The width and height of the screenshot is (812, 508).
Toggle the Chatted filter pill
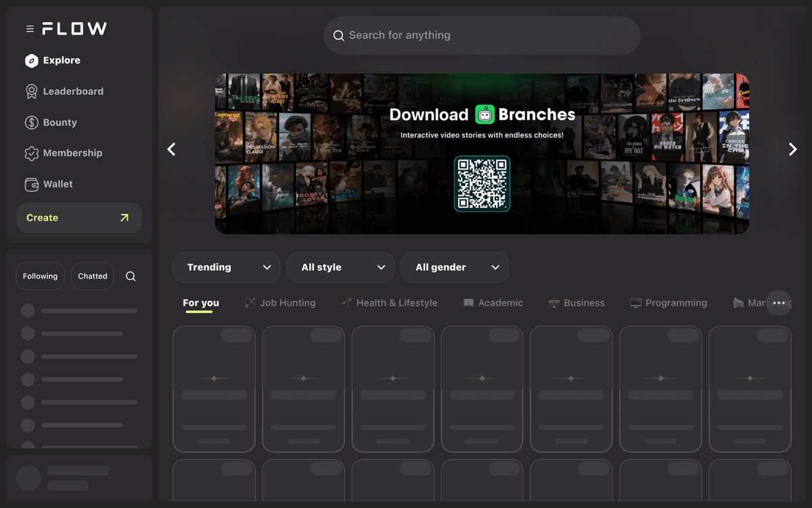[92, 276]
